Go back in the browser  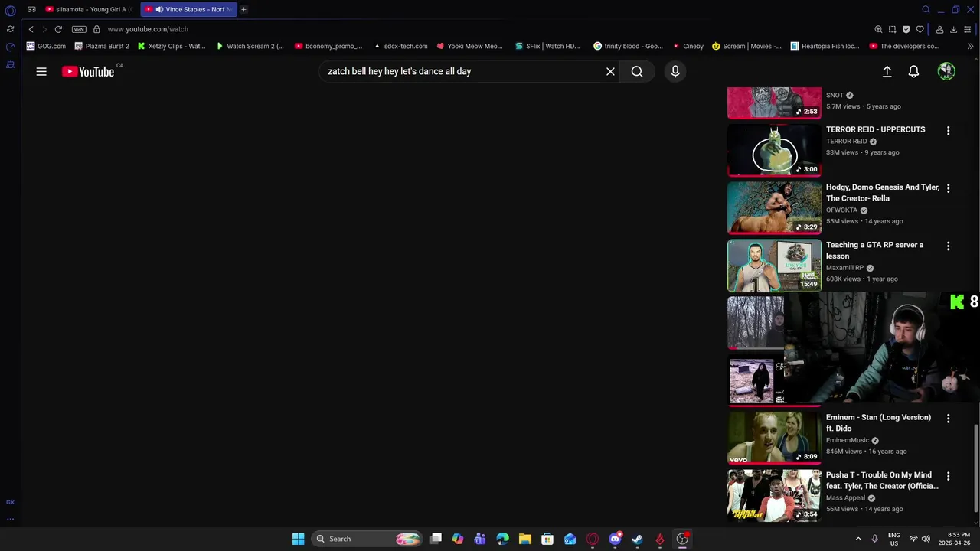coord(31,29)
